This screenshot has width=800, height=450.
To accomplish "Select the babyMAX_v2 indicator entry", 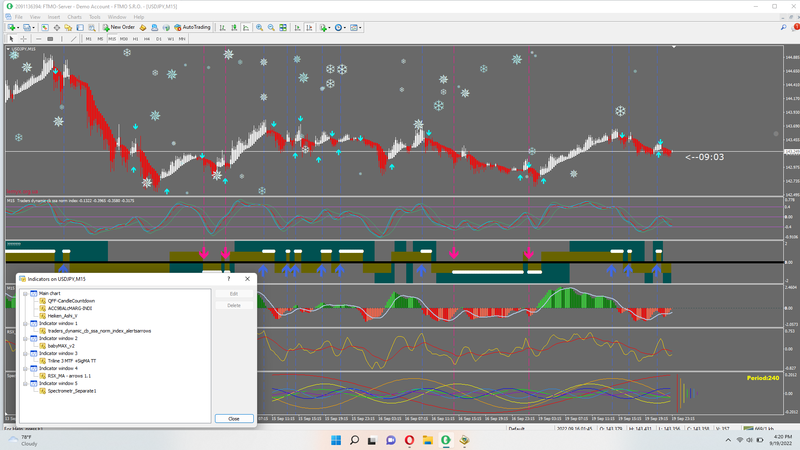I will pyautogui.click(x=61, y=346).
